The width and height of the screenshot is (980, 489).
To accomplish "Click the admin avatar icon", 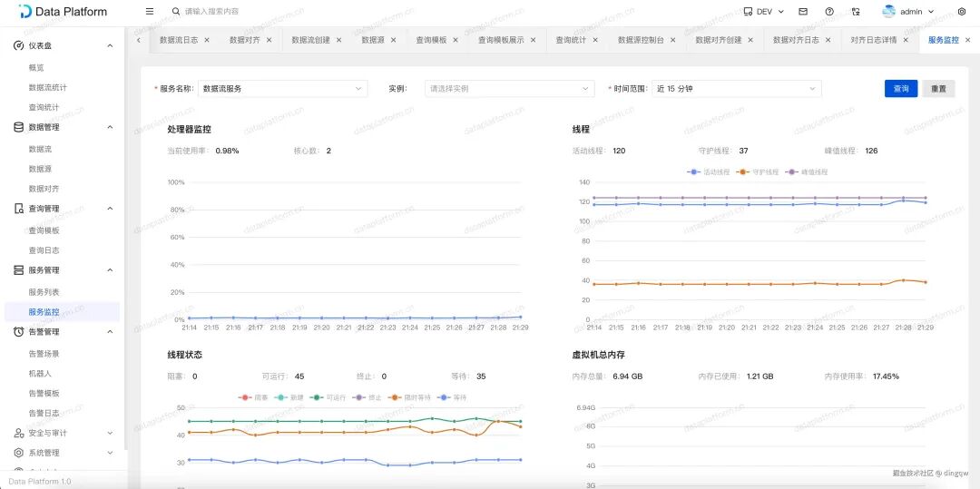I will (888, 11).
